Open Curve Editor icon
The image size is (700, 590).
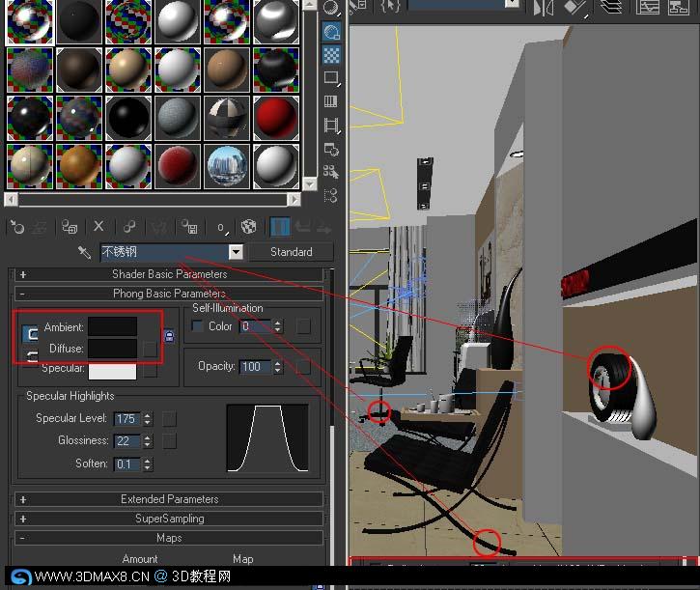pyautogui.click(x=647, y=7)
